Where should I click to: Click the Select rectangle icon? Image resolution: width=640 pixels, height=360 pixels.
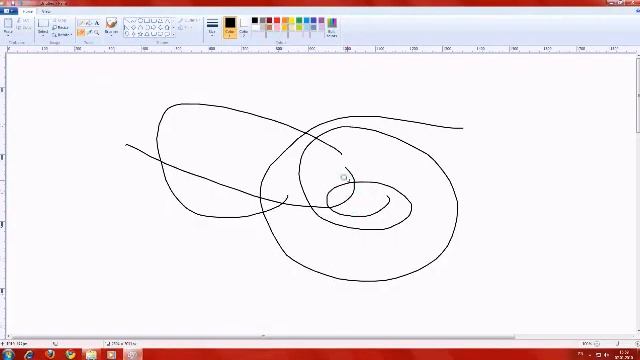(43, 23)
